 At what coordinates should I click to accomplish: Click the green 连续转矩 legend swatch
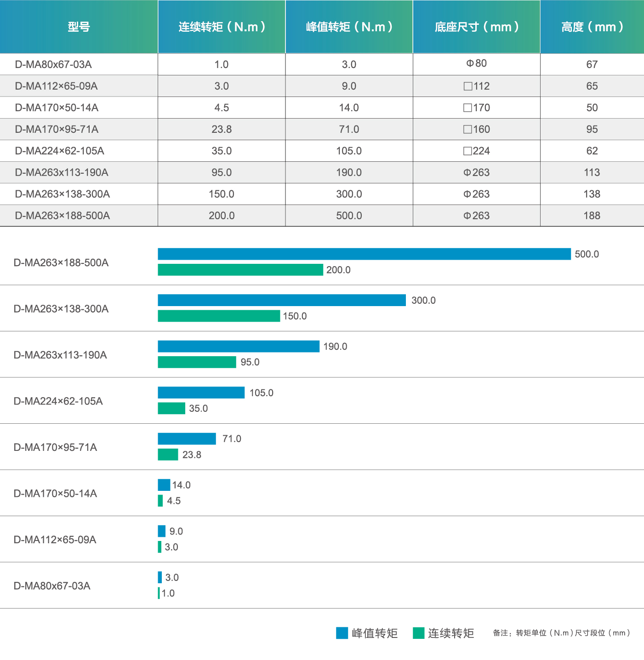tap(418, 633)
